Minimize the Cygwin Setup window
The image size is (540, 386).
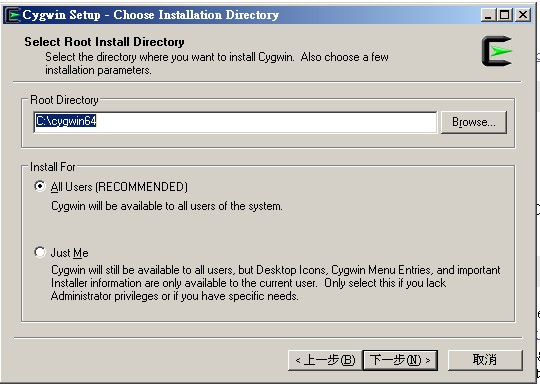click(x=488, y=15)
